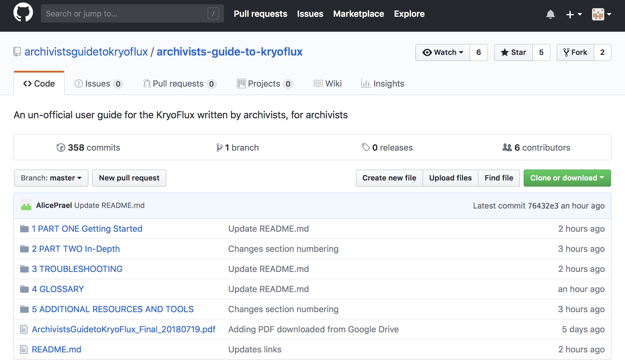
Task: Open Changes section numbering for 2 PART TWO
Action: coord(283,249)
